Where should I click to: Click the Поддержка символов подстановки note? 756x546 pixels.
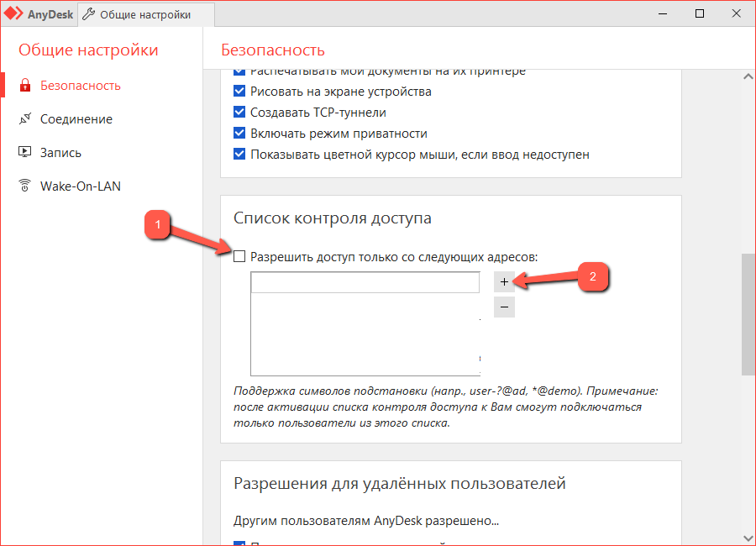[446, 407]
